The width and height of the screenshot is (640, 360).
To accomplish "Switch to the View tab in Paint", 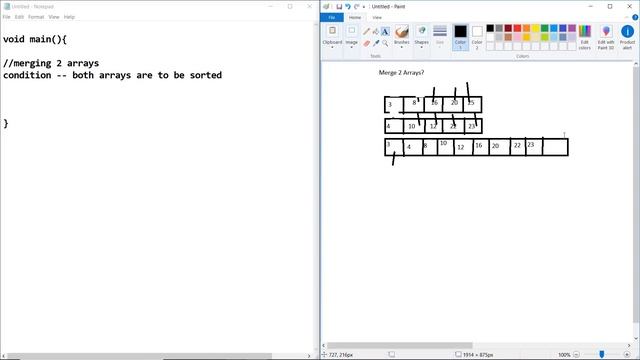I will tap(377, 17).
